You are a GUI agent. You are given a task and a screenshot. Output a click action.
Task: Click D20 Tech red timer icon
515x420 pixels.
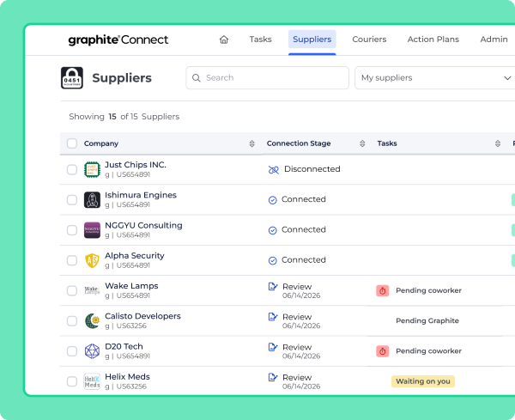(383, 351)
